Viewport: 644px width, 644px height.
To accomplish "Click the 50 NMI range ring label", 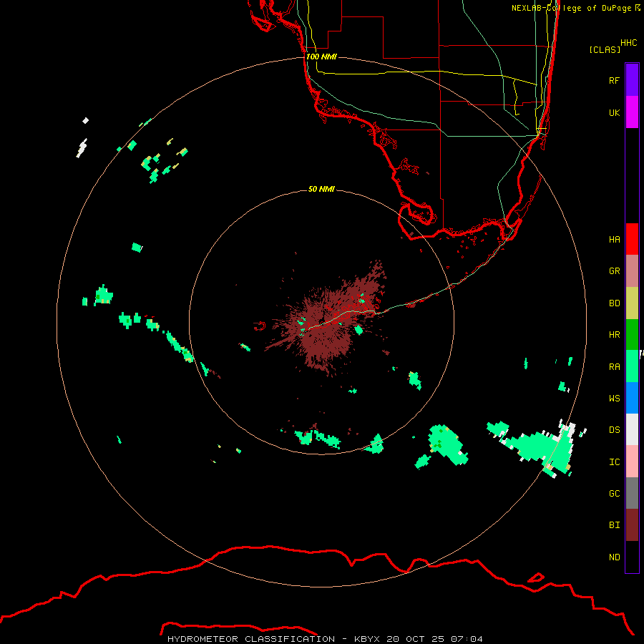I will 321,189.
